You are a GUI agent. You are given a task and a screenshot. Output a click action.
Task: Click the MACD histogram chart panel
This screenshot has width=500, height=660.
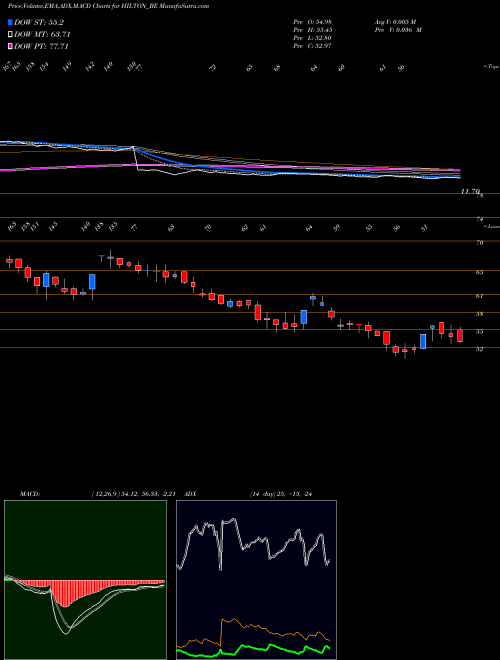[x=85, y=580]
